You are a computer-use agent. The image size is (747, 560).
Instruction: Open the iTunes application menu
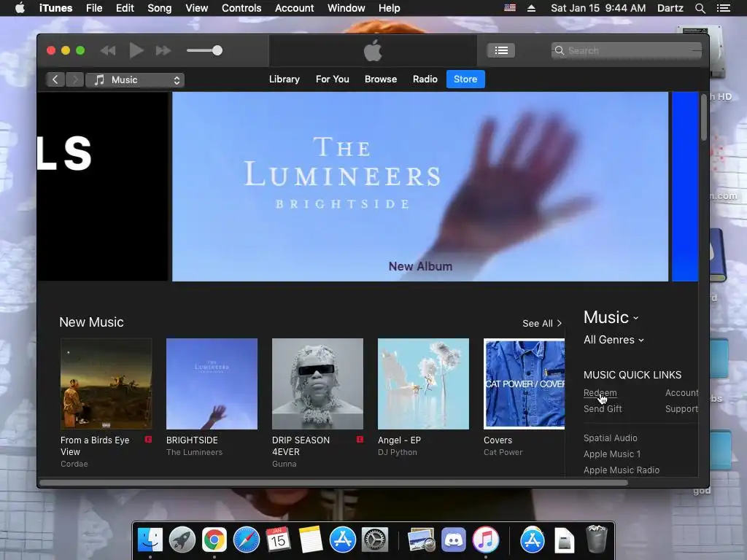55,8
